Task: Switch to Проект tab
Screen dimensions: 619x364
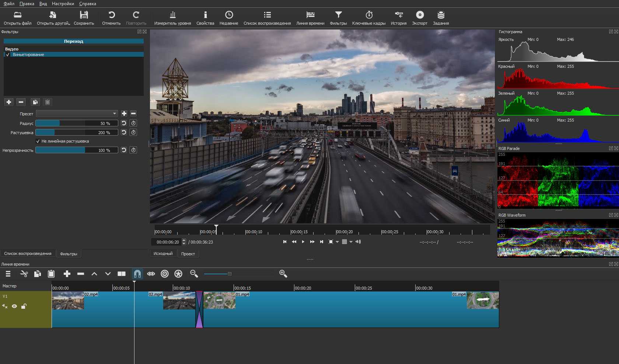Action: 188,253
